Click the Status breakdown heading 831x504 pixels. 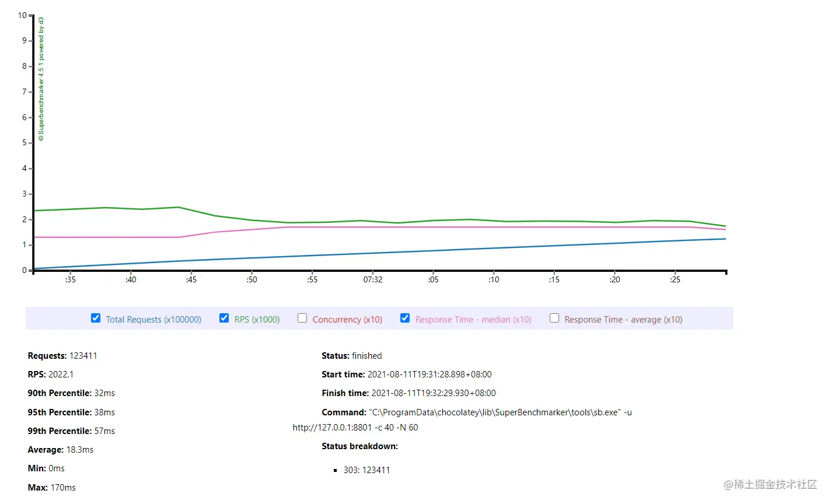(x=360, y=446)
